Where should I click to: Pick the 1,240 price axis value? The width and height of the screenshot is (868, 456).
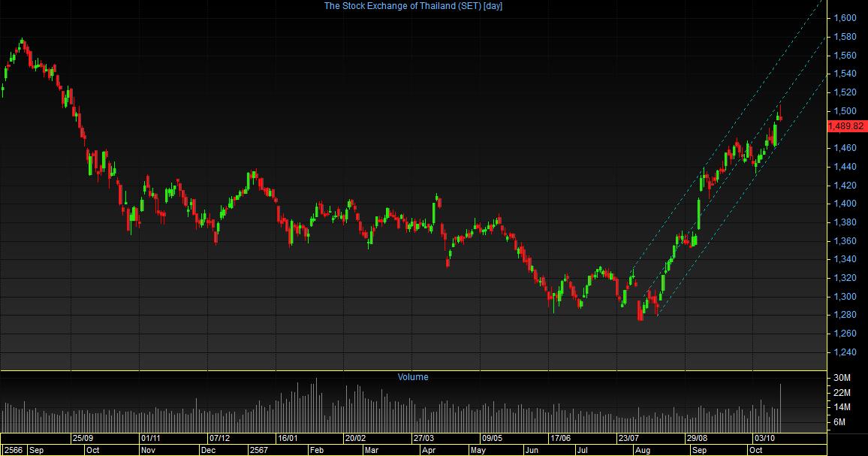[x=845, y=352]
